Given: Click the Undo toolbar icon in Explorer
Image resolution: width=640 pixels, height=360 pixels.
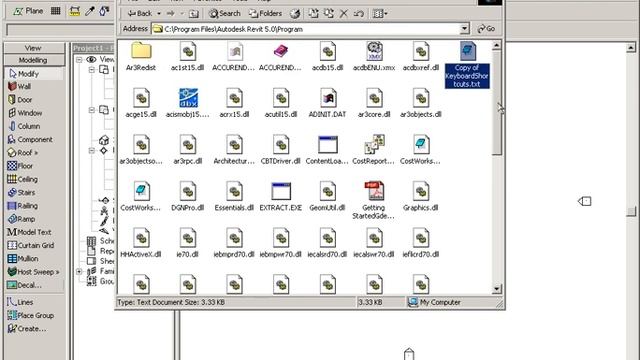Looking at the screenshot, I should click(x=359, y=13).
